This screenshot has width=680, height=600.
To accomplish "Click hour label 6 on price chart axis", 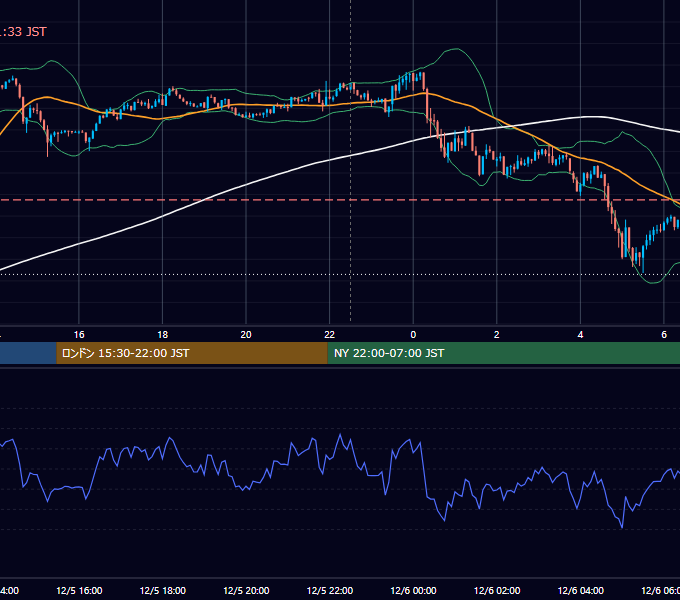I will (664, 335).
